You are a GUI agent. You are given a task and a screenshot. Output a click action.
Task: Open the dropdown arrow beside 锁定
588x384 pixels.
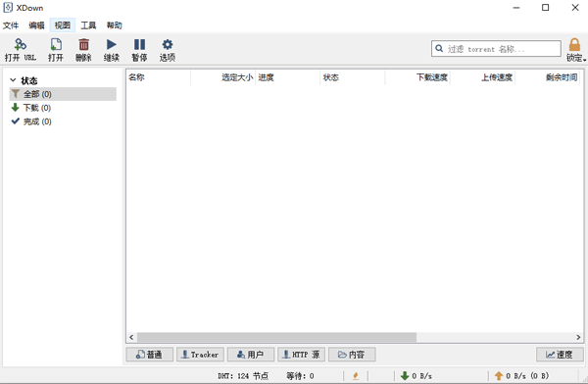tap(585, 60)
